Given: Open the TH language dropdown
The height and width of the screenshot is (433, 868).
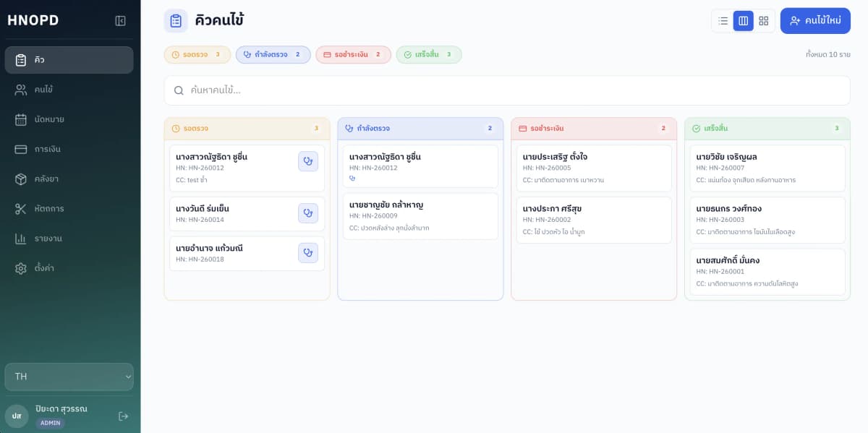Looking at the screenshot, I should pos(69,377).
